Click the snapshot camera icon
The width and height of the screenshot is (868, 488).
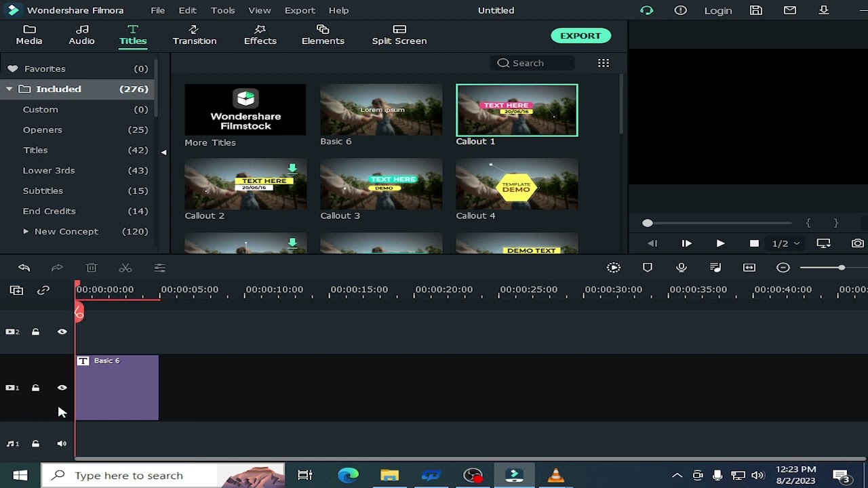tap(858, 243)
